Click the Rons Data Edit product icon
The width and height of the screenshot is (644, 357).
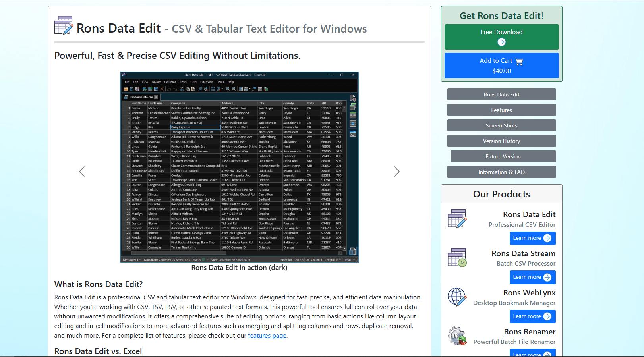[457, 219]
